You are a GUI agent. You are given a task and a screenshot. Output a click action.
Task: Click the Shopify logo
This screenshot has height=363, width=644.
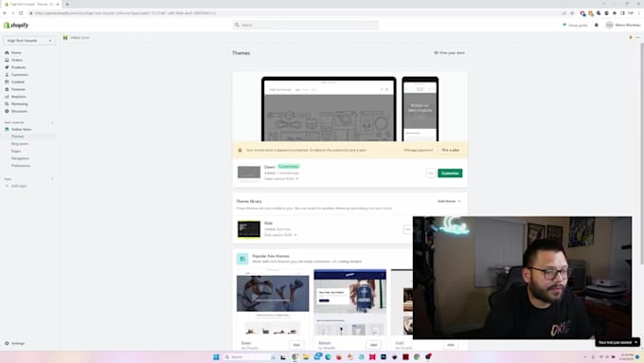16,25
